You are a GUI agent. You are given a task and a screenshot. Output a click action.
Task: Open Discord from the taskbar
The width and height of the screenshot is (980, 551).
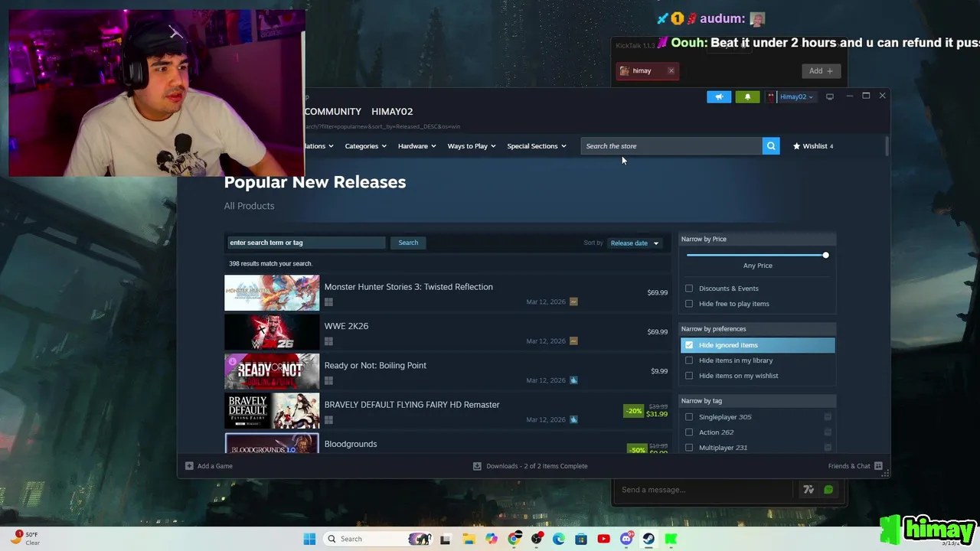coord(626,539)
